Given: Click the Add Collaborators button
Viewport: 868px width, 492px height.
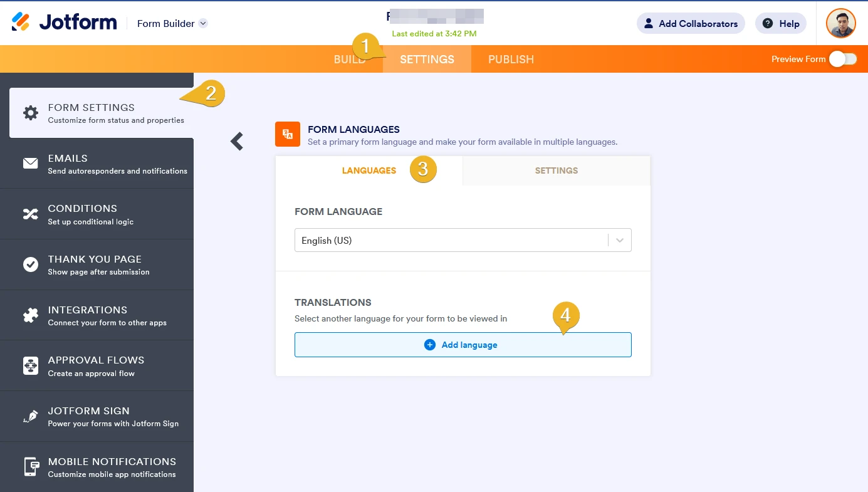Looking at the screenshot, I should point(691,23).
